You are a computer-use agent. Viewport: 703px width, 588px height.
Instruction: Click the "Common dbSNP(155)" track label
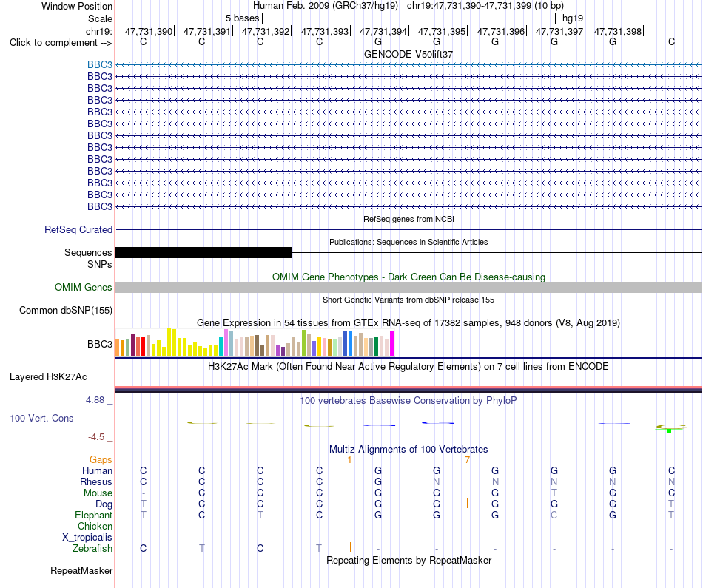click(66, 310)
